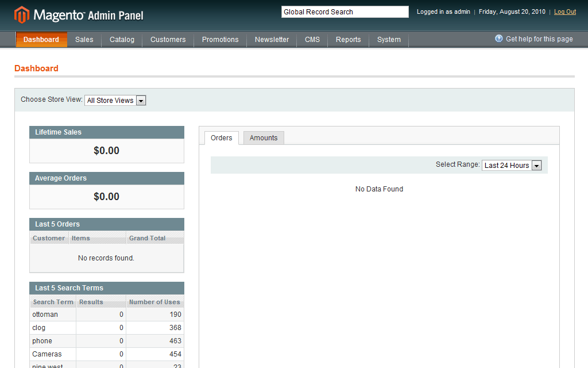Open the Catalog menu
This screenshot has height=368, width=588.
(x=121, y=40)
